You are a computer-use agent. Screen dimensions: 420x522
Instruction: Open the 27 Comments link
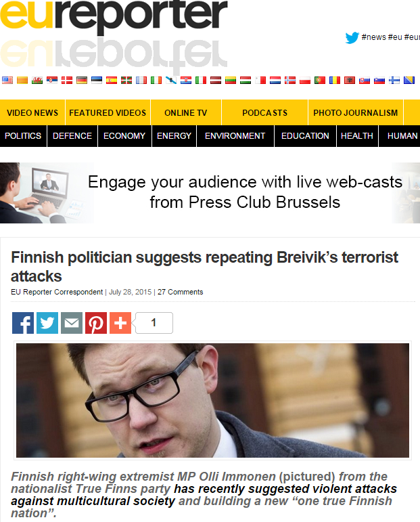point(180,292)
